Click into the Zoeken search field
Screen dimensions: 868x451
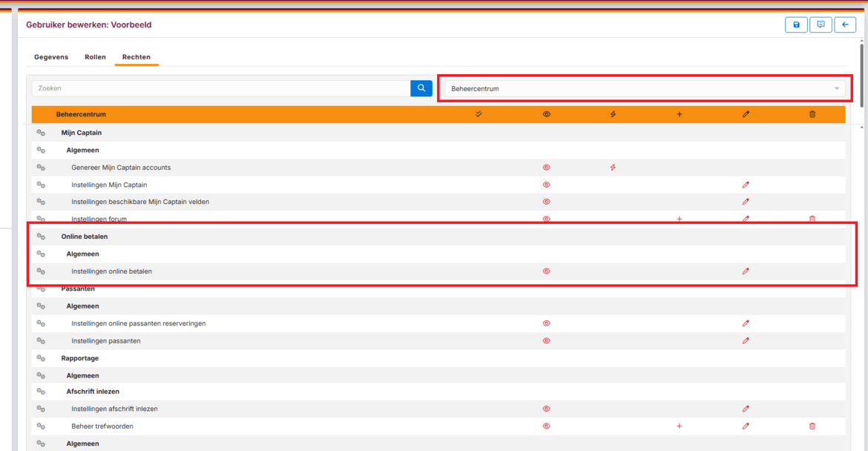tap(220, 88)
